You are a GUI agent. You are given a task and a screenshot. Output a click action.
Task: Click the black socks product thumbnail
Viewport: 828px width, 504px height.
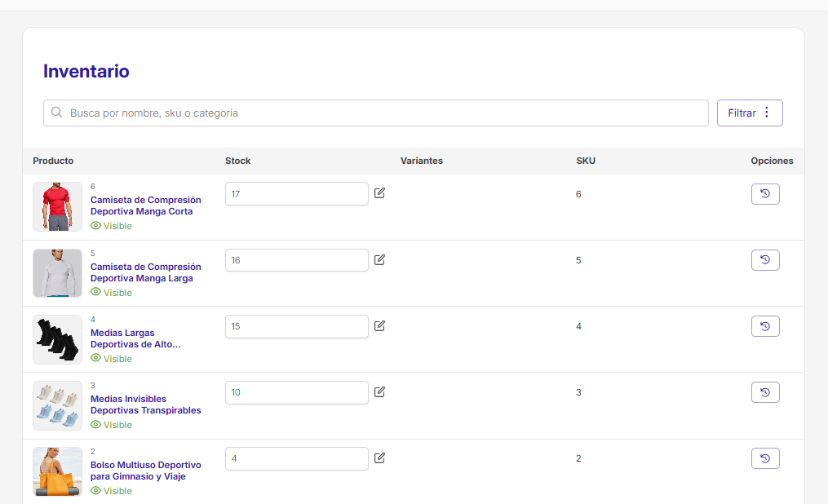pos(58,339)
